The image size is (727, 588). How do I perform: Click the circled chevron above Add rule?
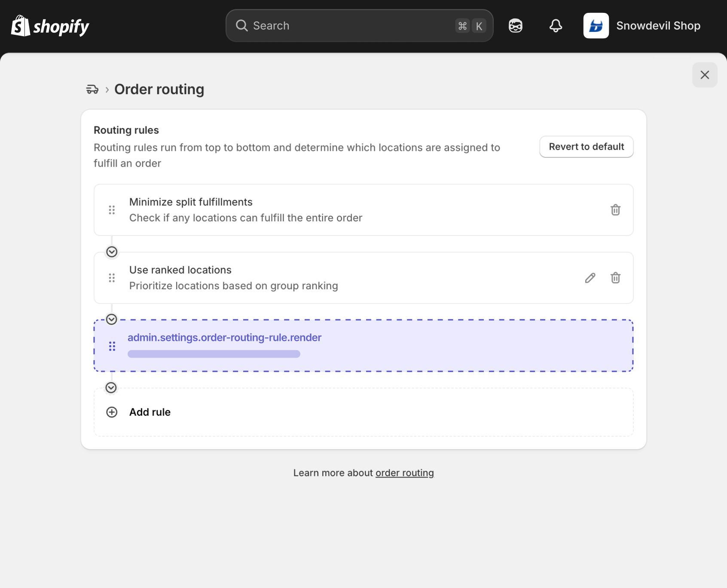[x=111, y=388]
